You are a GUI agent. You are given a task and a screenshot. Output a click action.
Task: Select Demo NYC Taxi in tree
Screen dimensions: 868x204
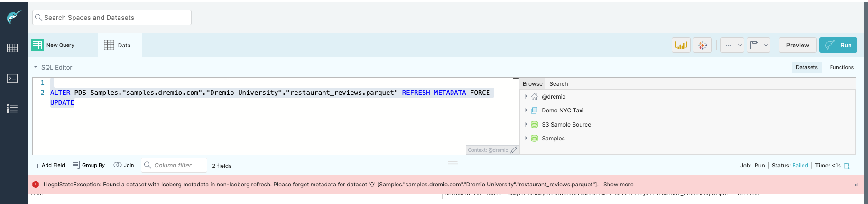(x=563, y=111)
